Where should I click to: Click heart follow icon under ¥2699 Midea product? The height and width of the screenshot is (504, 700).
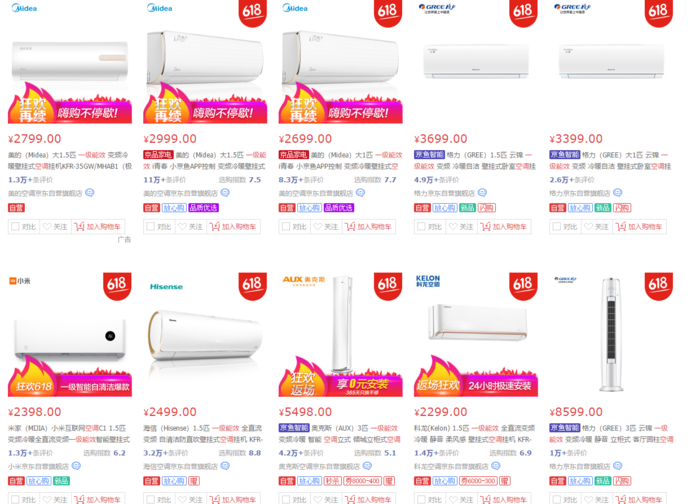tap(317, 226)
